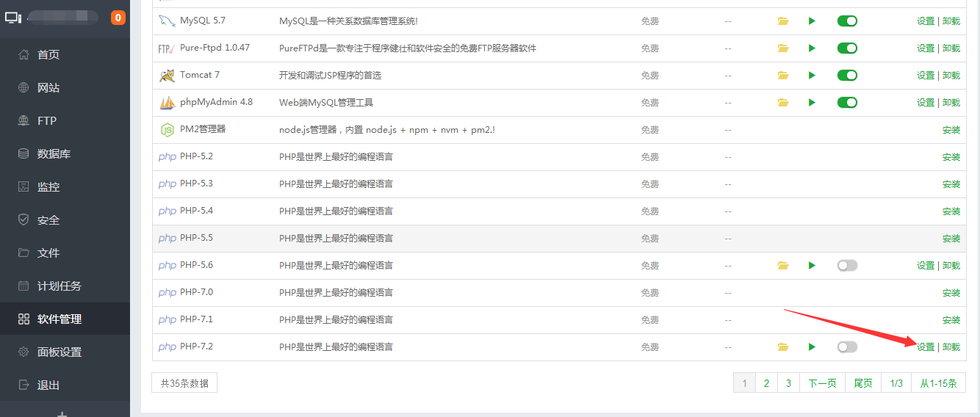Enable the PHP-5.6 homepage display switch
This screenshot has width=980, height=417.
(x=847, y=266)
